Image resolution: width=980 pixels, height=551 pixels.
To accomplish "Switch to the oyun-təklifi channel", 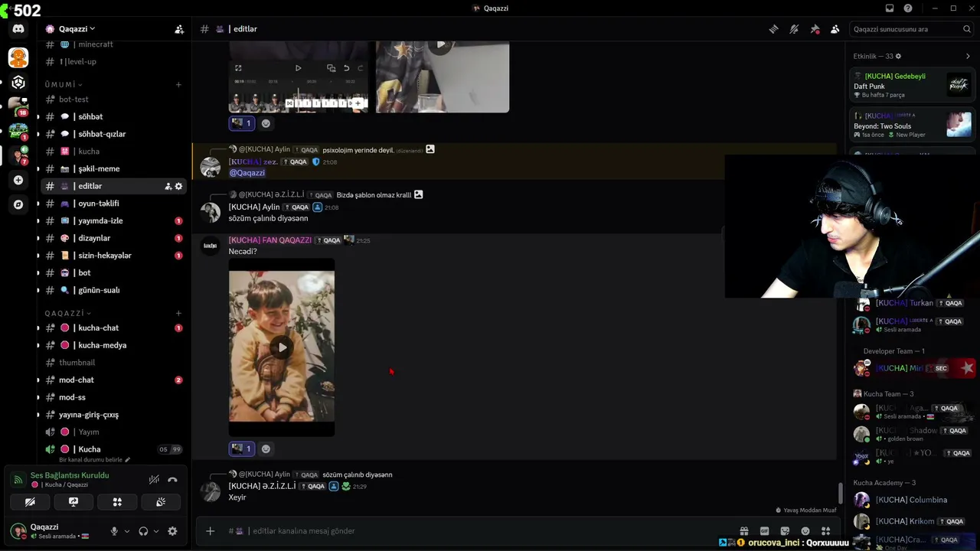I will (113, 204).
